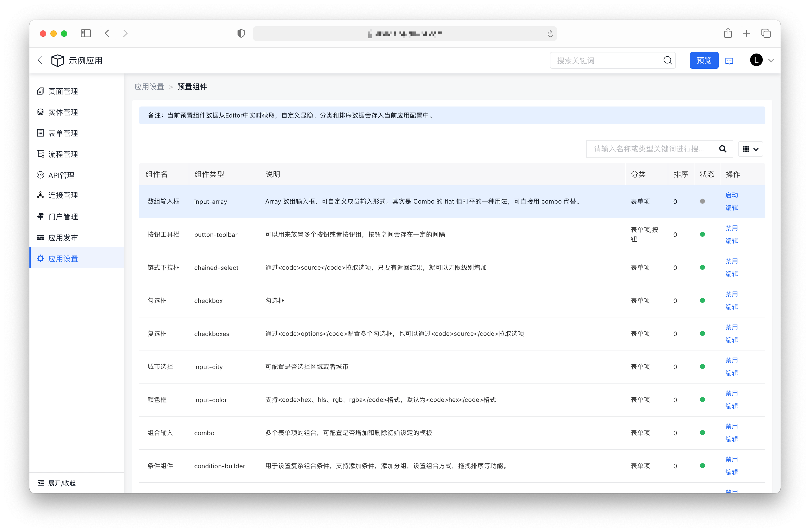Click the black L user avatar

click(756, 60)
